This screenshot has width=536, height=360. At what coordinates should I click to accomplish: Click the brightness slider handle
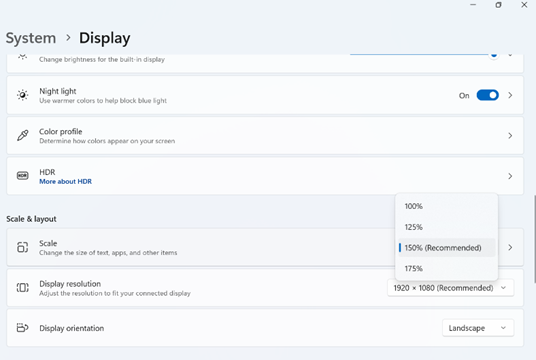tap(494, 55)
